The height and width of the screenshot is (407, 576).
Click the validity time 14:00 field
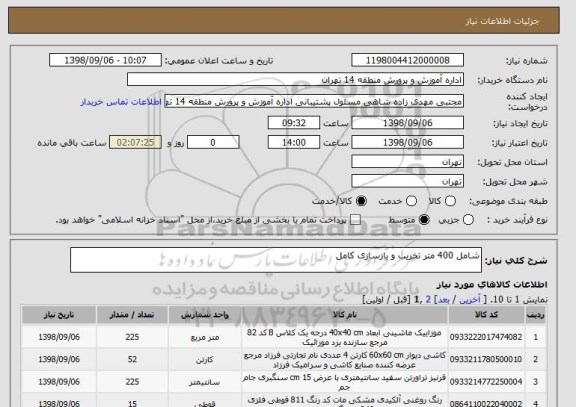tap(294, 142)
